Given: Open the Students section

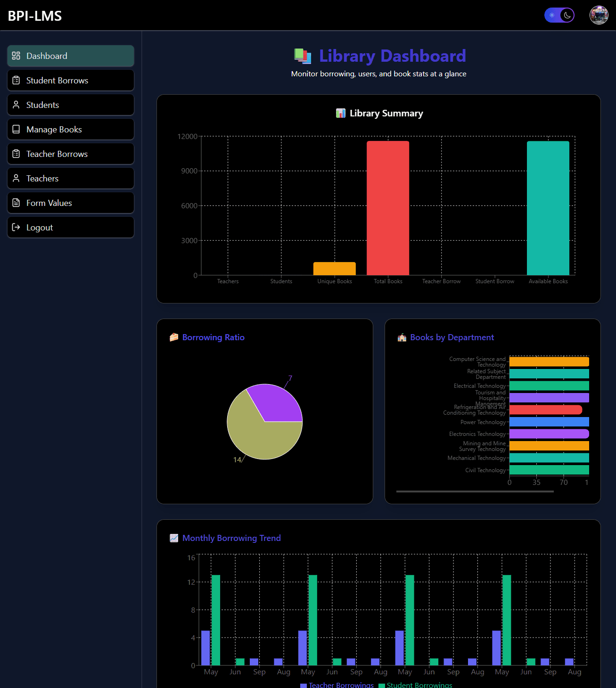Looking at the screenshot, I should [x=70, y=105].
